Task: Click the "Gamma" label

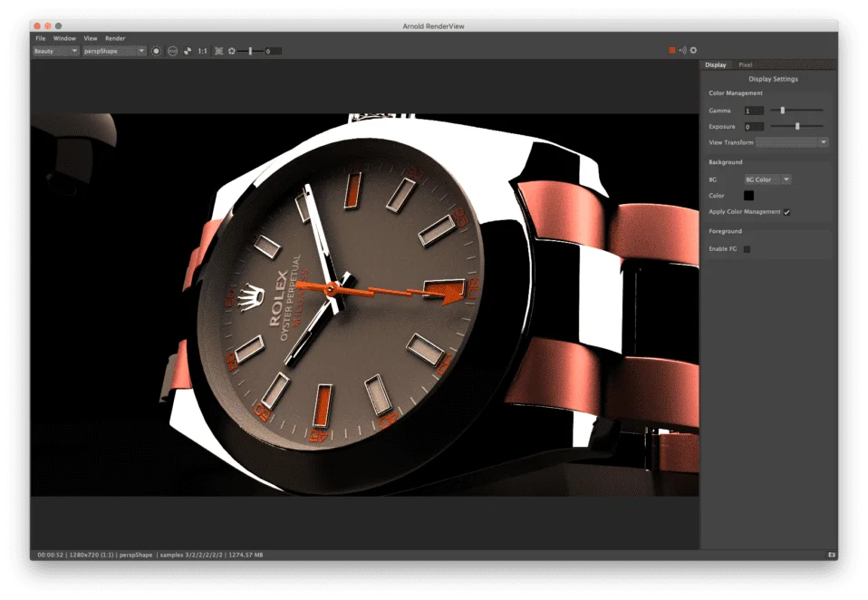Action: 719,111
